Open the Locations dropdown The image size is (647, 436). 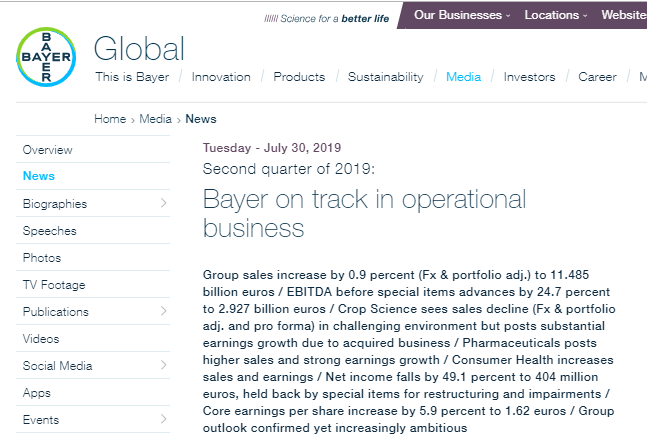556,15
